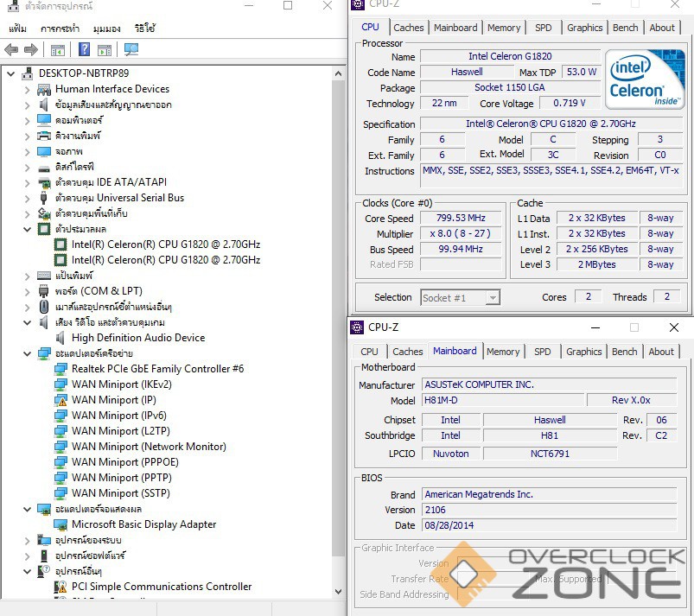Select High Definition Audio Device

click(x=138, y=338)
